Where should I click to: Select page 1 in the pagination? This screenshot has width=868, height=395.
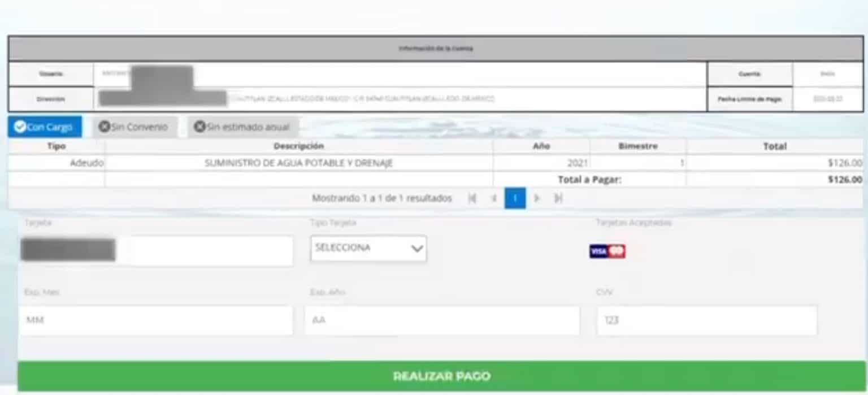(x=515, y=198)
